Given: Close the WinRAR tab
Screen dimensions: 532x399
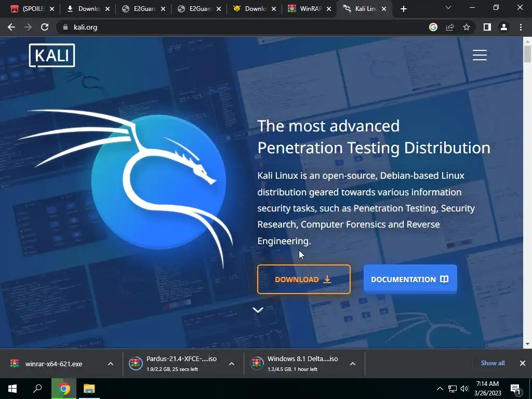Looking at the screenshot, I should point(329,9).
